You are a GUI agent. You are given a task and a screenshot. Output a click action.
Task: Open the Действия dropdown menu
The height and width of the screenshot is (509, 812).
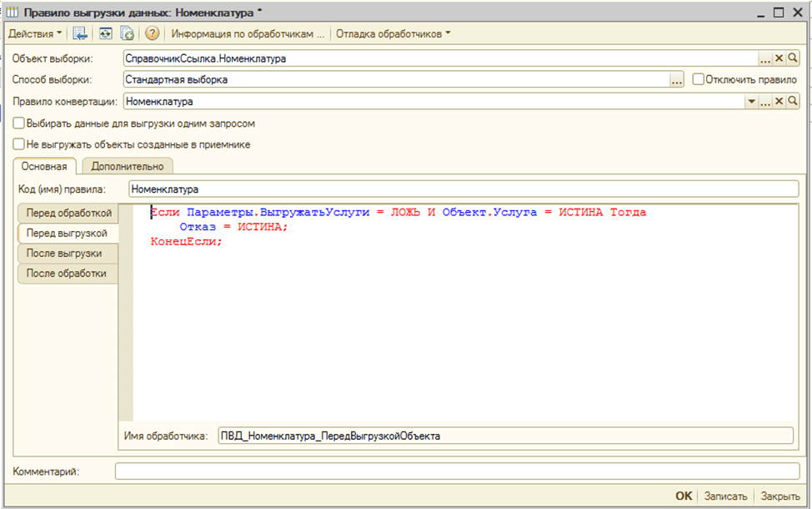coord(35,34)
